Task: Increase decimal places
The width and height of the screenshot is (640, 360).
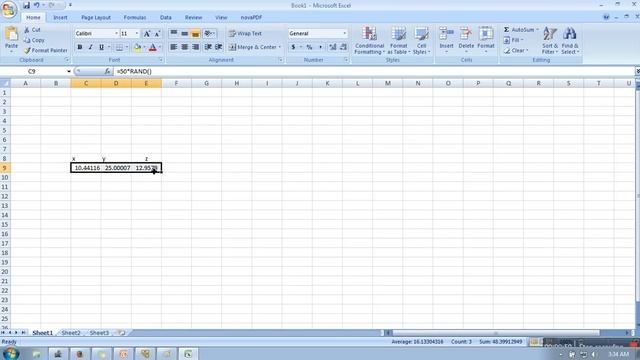Action: [x=333, y=47]
